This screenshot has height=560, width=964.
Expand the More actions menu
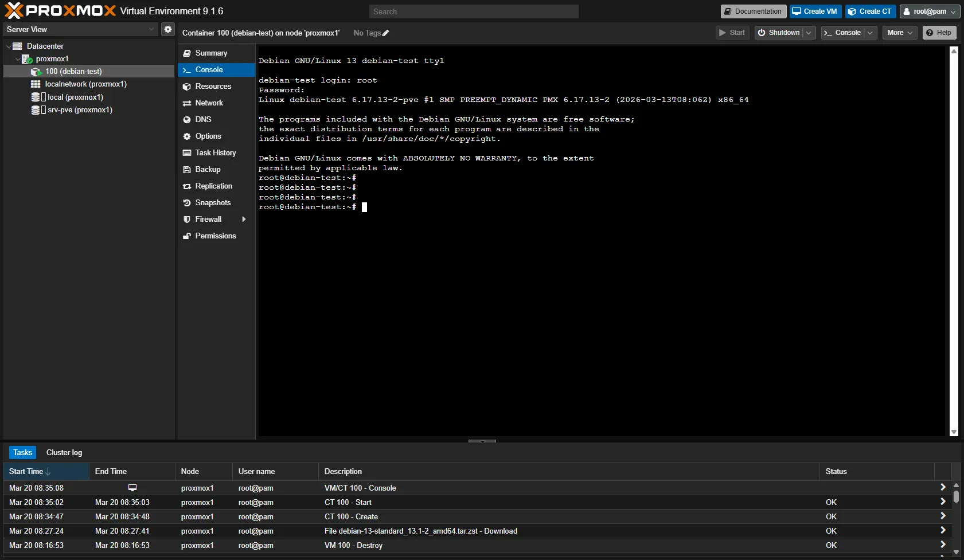(899, 33)
